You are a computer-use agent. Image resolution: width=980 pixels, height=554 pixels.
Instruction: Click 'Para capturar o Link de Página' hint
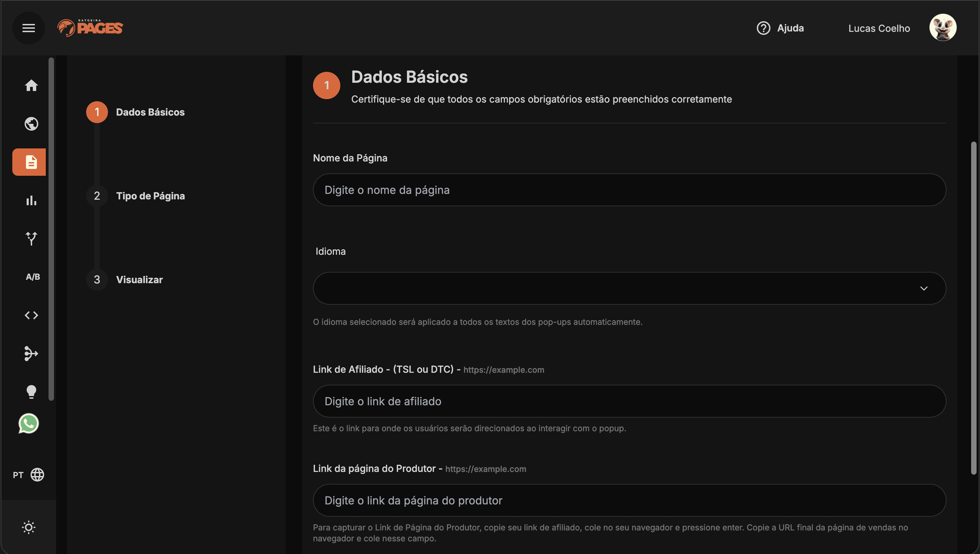[610, 533]
